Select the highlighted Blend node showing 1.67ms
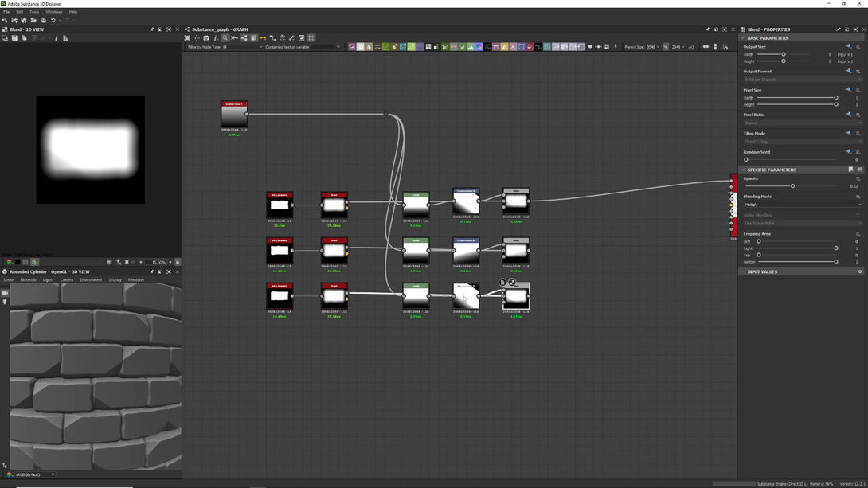 (x=516, y=296)
